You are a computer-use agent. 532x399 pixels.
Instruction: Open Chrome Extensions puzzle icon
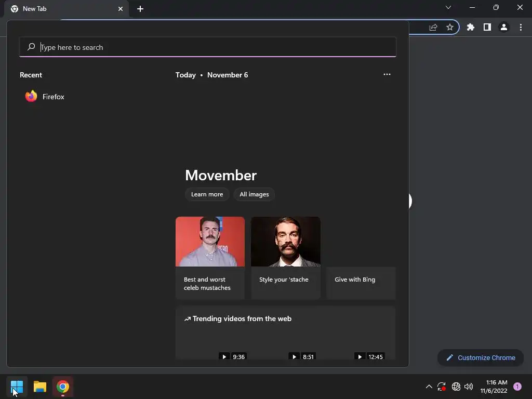coord(471,27)
